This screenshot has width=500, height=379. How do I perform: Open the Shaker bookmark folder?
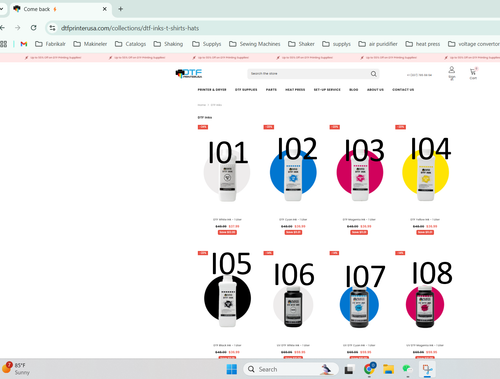click(x=301, y=44)
